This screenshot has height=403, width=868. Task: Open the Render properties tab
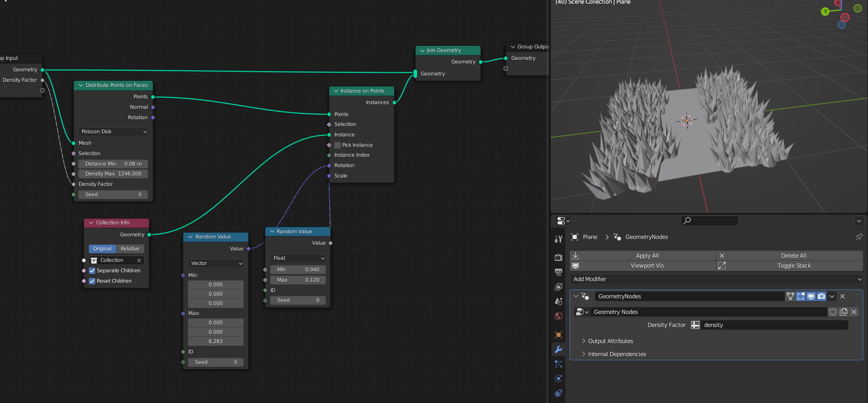(x=559, y=257)
